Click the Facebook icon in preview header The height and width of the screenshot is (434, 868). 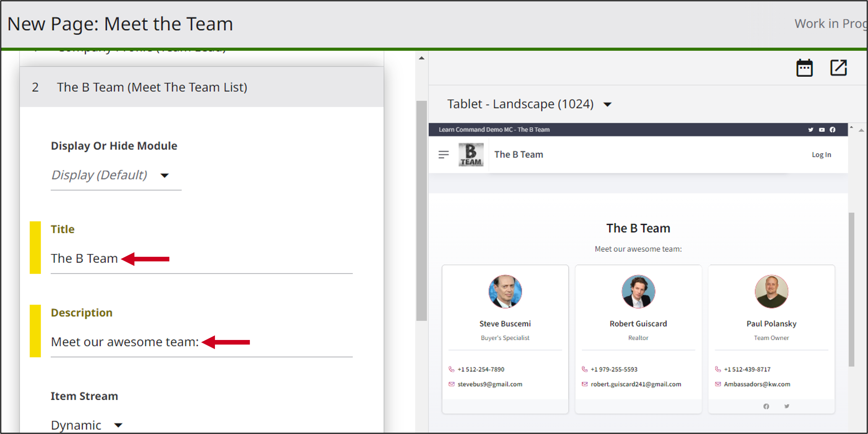[832, 130]
